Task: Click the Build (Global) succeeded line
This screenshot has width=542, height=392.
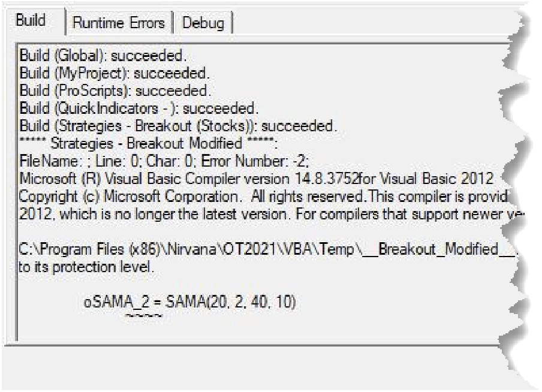Action: [103, 56]
